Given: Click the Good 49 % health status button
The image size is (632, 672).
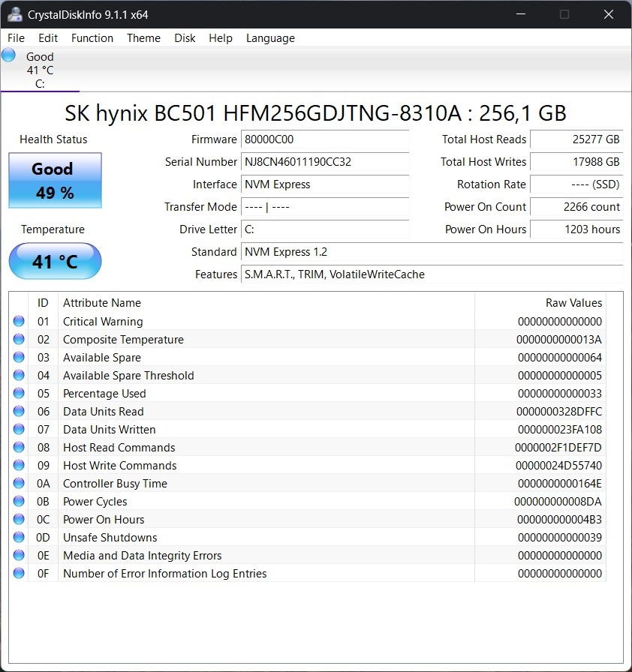Looking at the screenshot, I should [55, 181].
